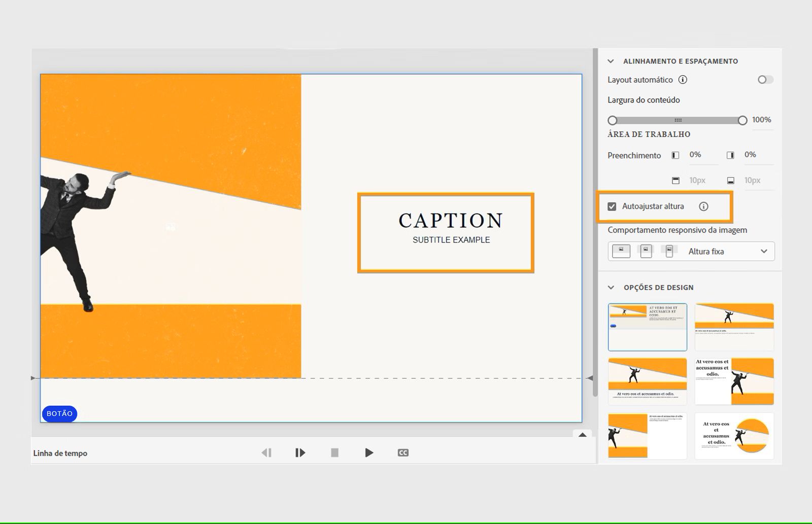Click the Linha de tempo label
The width and height of the screenshot is (812, 524).
tap(60, 453)
